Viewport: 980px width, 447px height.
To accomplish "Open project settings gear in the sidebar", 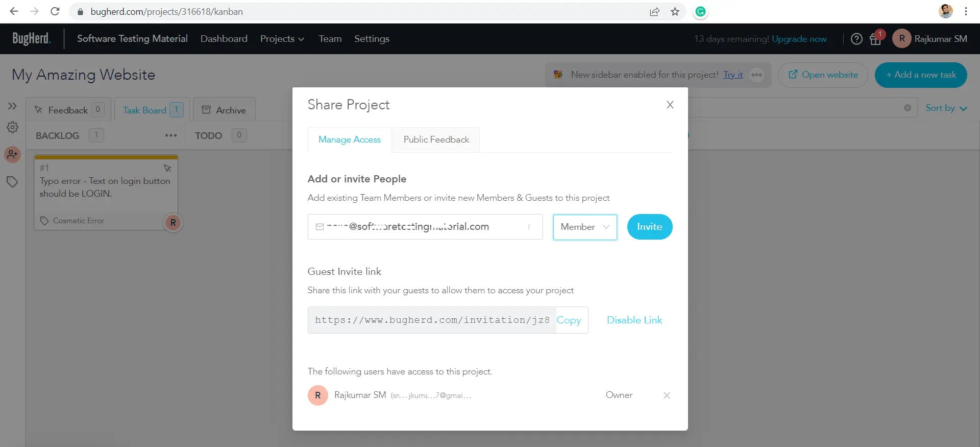I will (12, 127).
